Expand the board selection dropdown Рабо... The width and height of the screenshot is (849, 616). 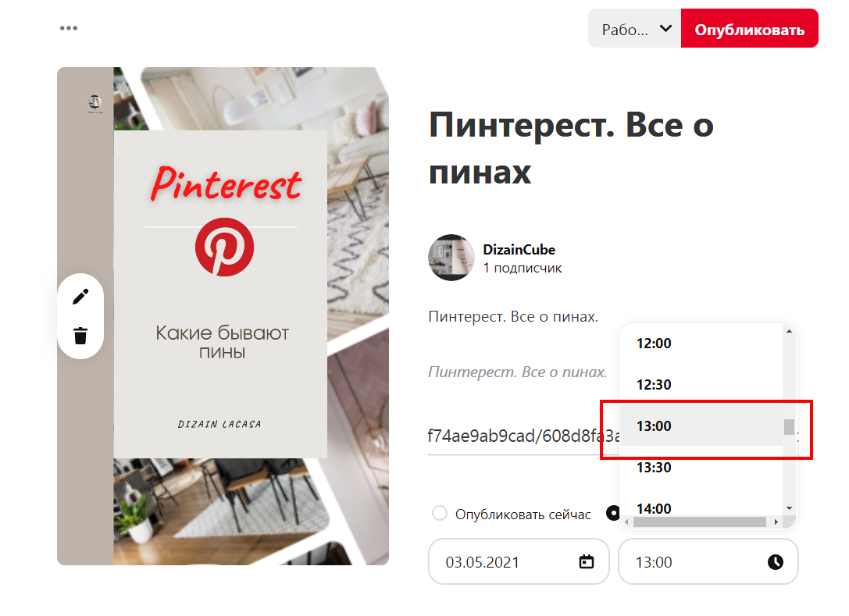634,28
